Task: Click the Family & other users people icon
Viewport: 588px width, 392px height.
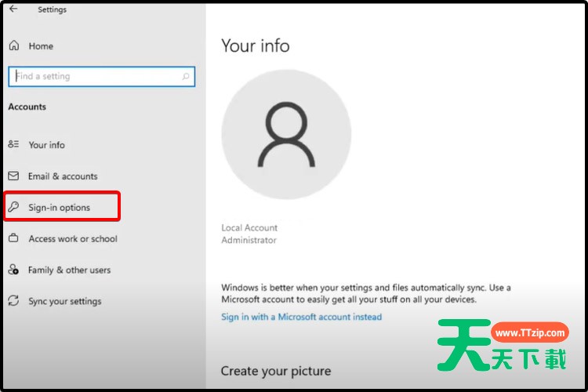Action: pos(13,270)
